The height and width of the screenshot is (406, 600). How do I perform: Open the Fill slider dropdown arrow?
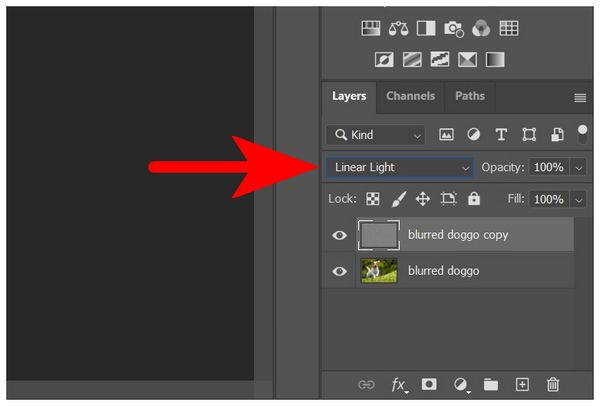[x=578, y=199]
